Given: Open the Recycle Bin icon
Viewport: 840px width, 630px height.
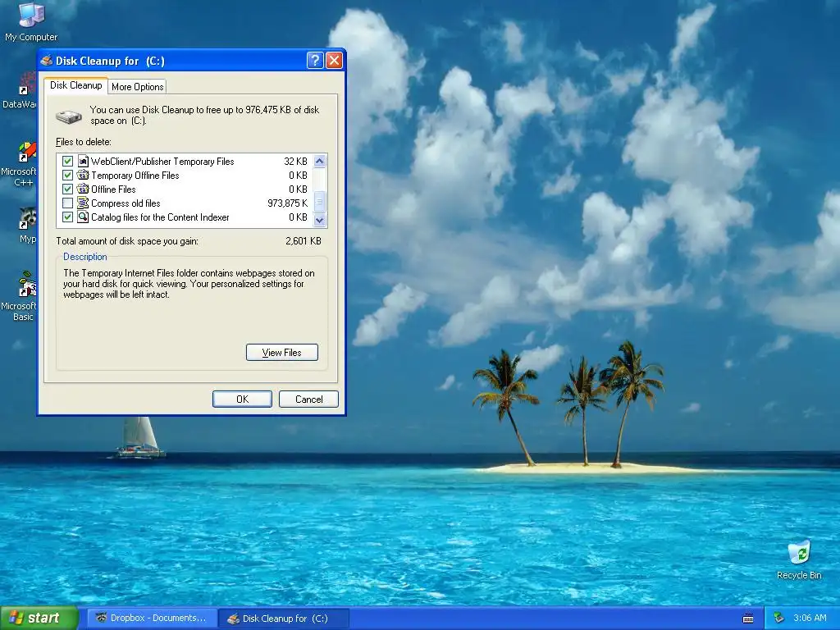Looking at the screenshot, I should pyautogui.click(x=799, y=560).
